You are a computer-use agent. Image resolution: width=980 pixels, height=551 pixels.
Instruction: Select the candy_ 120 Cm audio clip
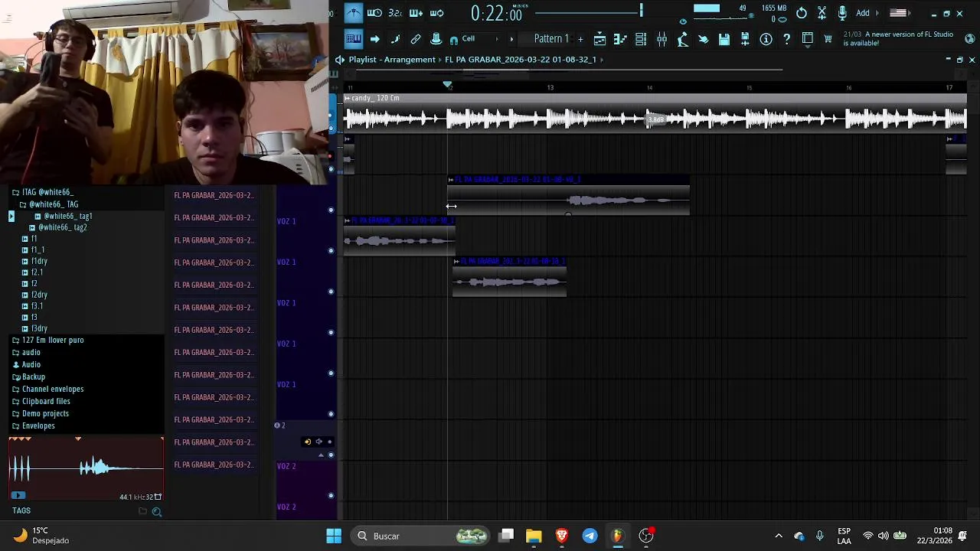[655, 113]
